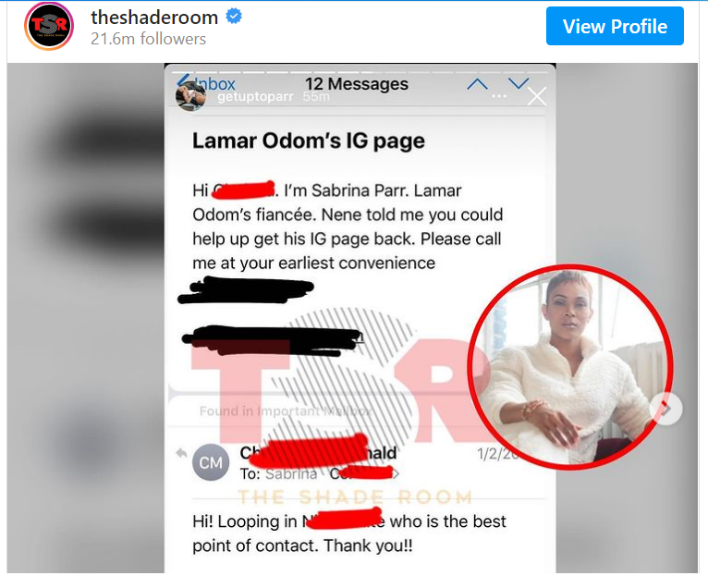The height and width of the screenshot is (588, 708).
Task: Open the three-dot story options
Action: tap(498, 96)
